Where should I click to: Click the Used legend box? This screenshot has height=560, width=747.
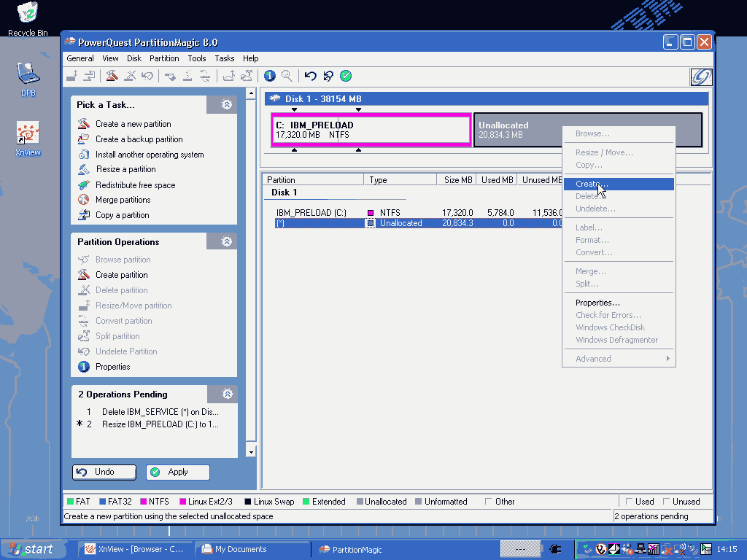click(x=629, y=502)
